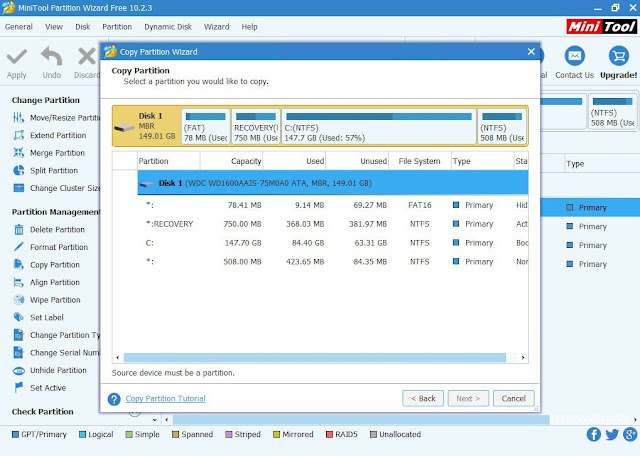Image resolution: width=640 pixels, height=456 pixels.
Task: Open the Google Plus share icon
Action: [630, 434]
